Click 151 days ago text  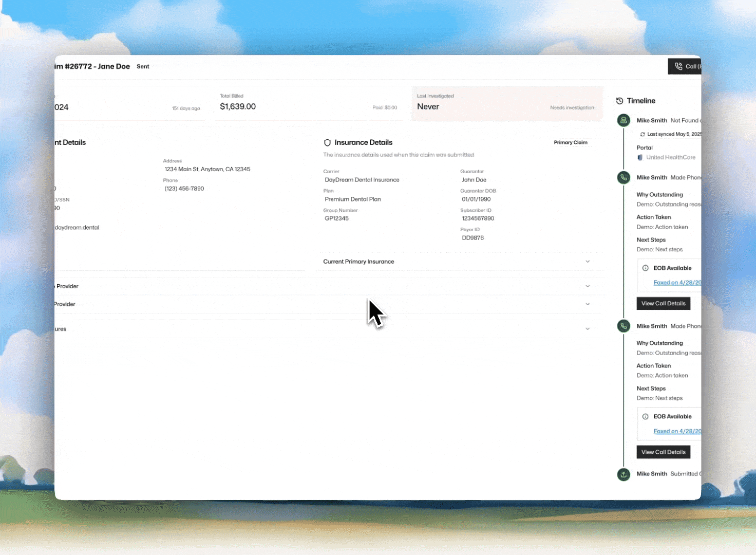pos(186,108)
